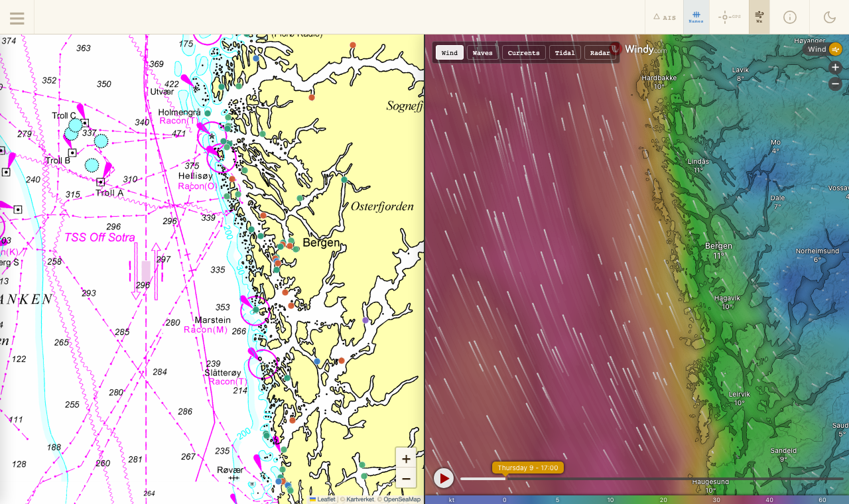
Task: Toggle the AIS vessel overlay
Action: click(x=664, y=17)
